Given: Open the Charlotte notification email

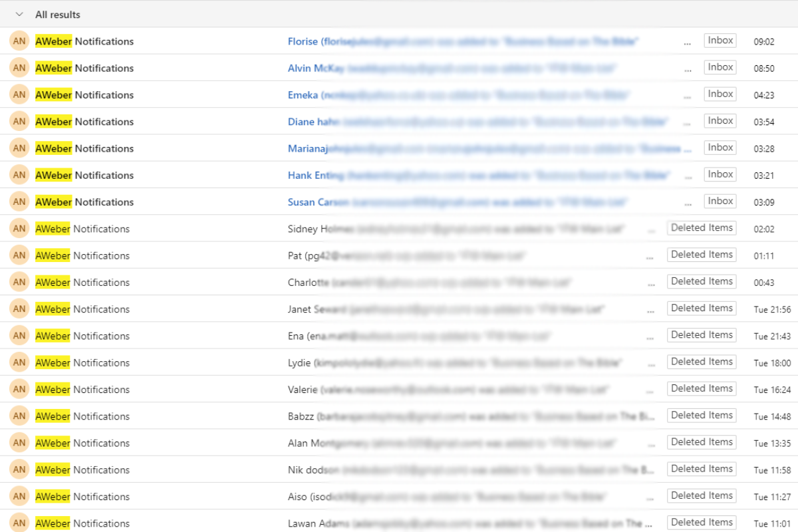Looking at the screenshot, I should coord(399,282).
